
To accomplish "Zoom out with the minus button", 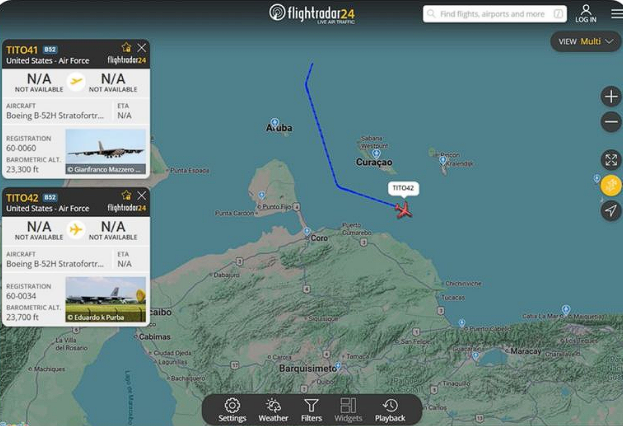I will click(x=611, y=122).
